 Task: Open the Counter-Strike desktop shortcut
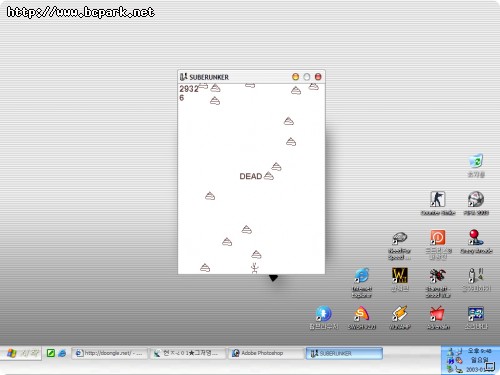tap(437, 203)
